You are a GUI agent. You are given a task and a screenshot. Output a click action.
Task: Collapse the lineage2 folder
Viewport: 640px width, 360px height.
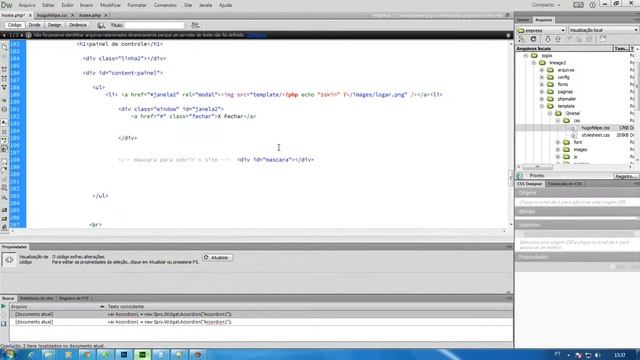coord(533,63)
